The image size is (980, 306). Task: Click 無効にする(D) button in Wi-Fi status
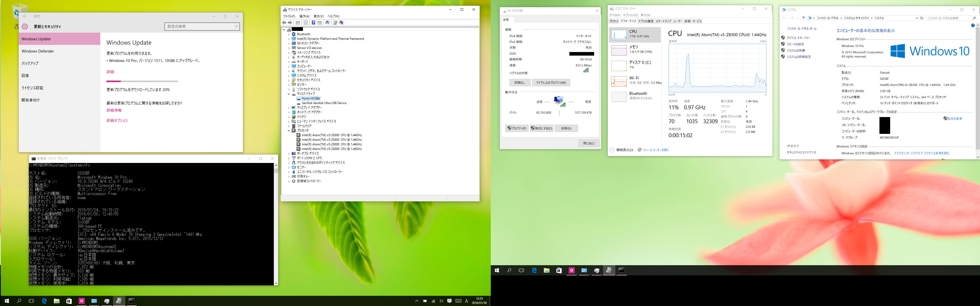pos(541,129)
